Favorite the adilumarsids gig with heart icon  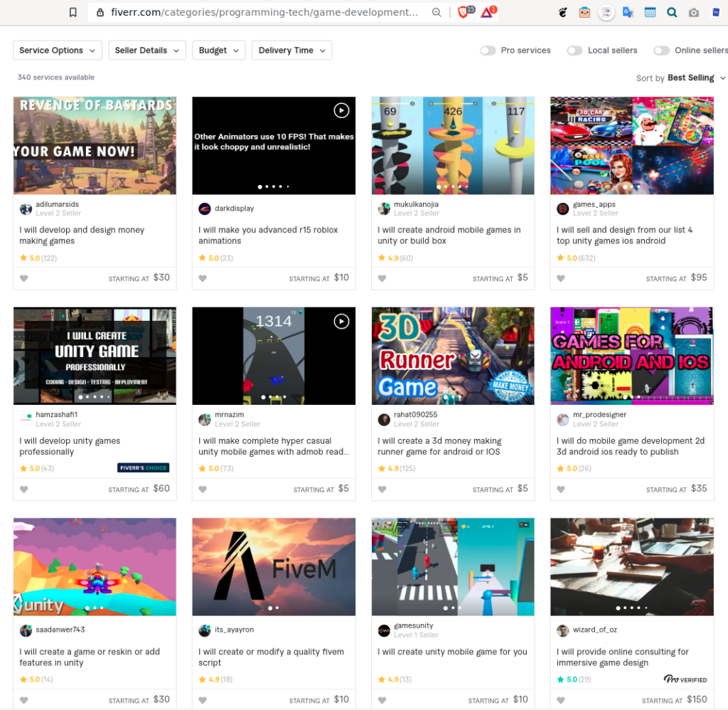[23, 278]
